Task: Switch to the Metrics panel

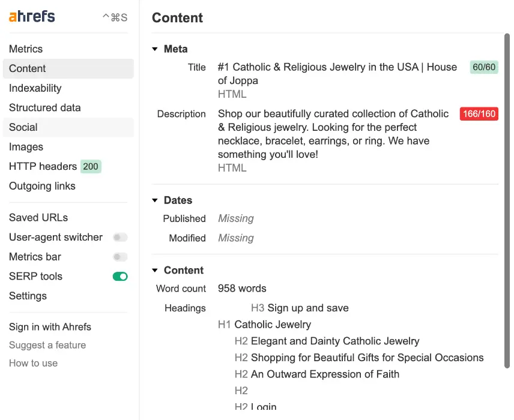Action: 26,49
